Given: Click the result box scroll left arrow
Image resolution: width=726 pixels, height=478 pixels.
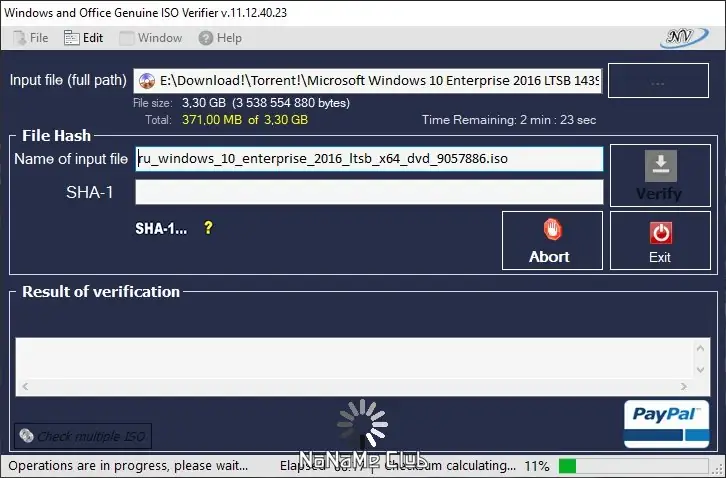Looking at the screenshot, I should pyautogui.click(x=25, y=386).
